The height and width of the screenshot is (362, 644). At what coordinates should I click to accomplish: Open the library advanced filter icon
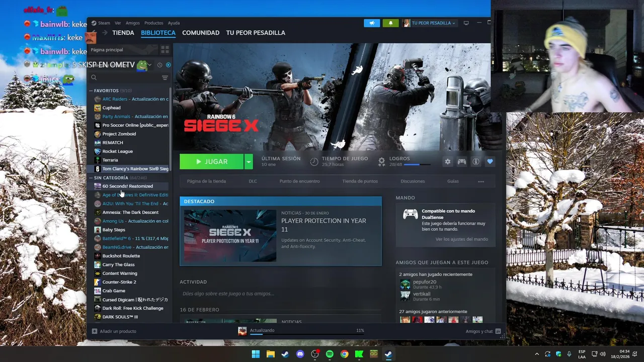pyautogui.click(x=165, y=78)
